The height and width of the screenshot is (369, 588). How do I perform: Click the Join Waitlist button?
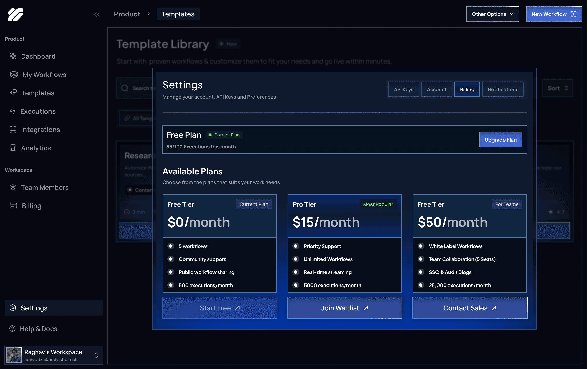tap(344, 308)
